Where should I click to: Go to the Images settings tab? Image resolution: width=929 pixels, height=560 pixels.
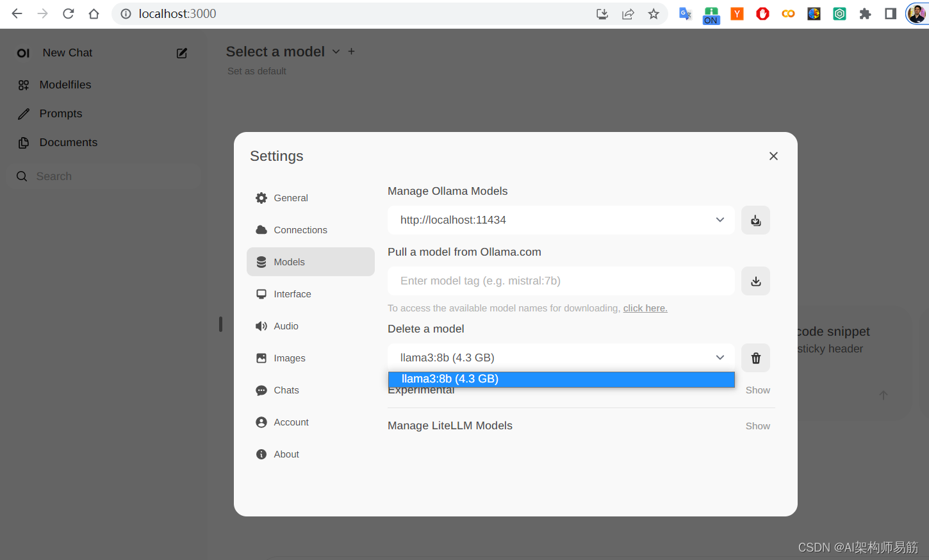pyautogui.click(x=311, y=358)
